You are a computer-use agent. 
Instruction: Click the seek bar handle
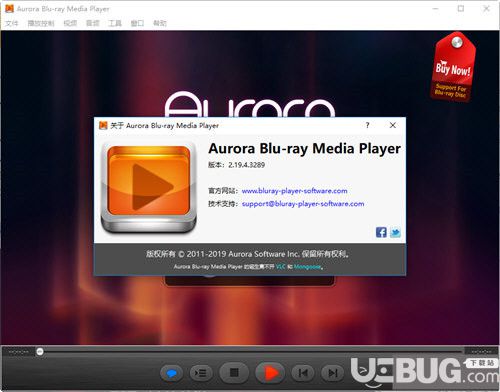40,351
